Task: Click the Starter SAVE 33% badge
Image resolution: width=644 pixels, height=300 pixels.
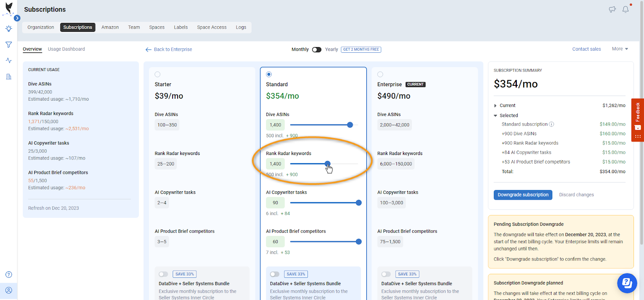Action: (185, 274)
